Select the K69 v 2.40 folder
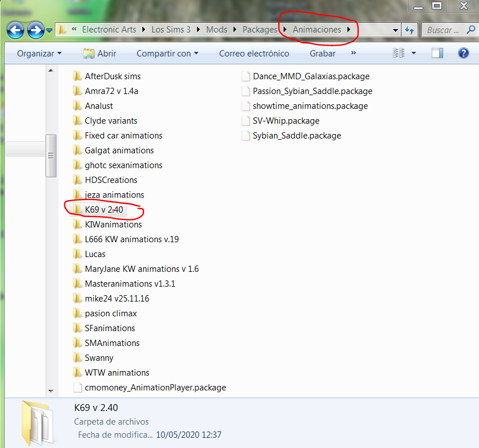 tap(98, 210)
